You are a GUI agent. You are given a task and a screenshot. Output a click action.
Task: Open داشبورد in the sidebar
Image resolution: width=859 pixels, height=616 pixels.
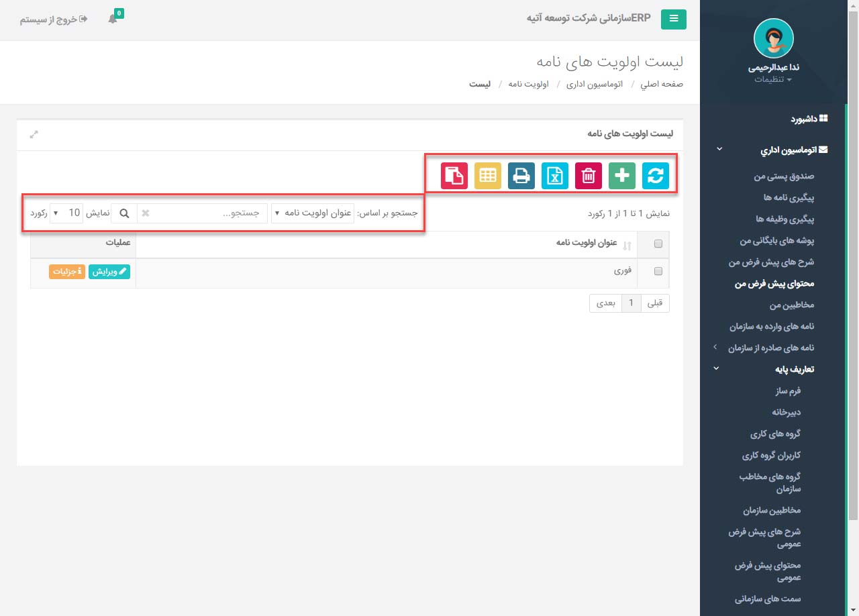pos(809,119)
